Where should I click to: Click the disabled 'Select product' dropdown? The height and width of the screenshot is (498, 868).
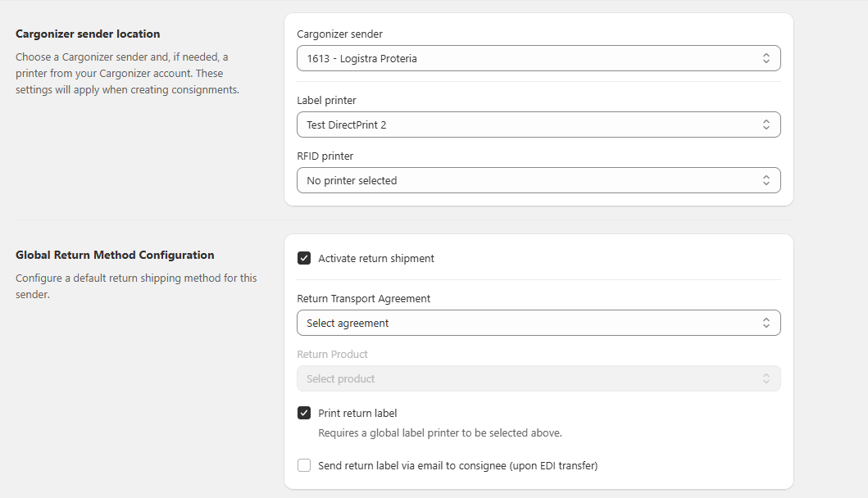(525, 378)
